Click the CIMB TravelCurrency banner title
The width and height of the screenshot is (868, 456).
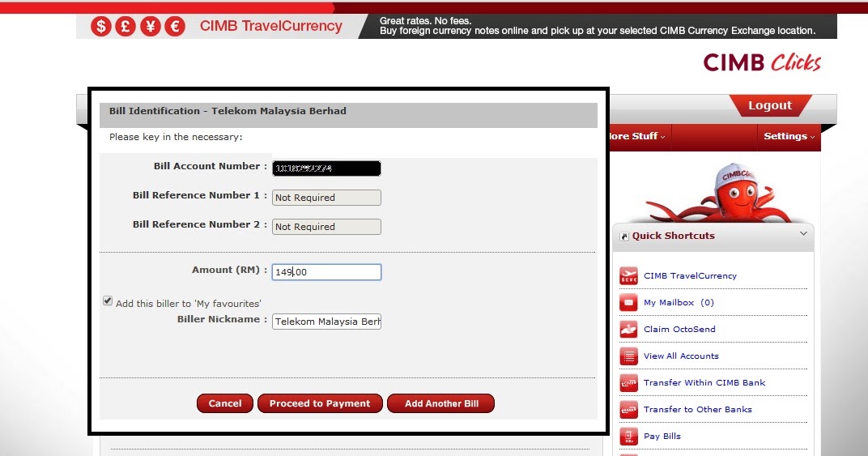click(271, 26)
